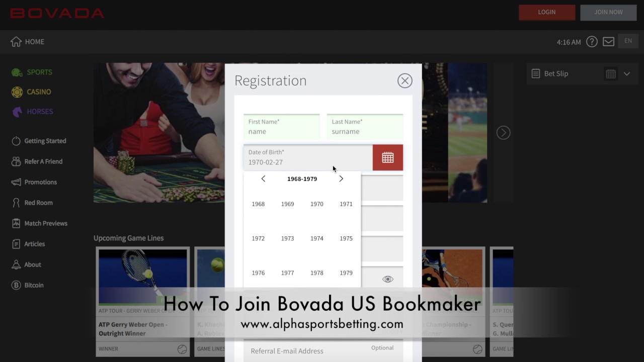Open Horses section in sidebar

tap(33, 111)
